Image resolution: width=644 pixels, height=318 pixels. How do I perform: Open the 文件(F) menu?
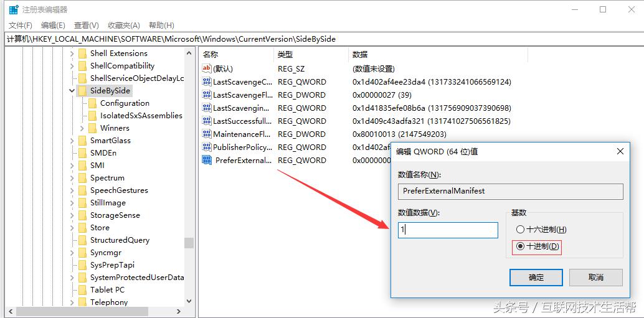21,26
